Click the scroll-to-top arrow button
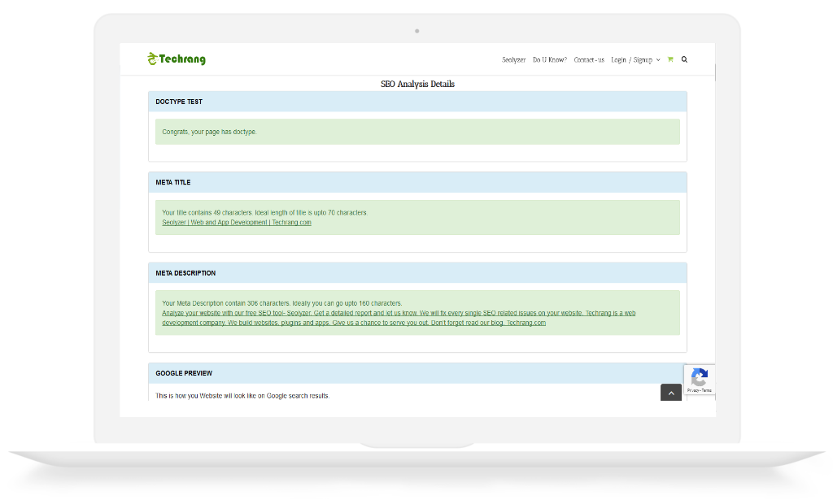Screen dimensions: 833x504 coord(671,393)
